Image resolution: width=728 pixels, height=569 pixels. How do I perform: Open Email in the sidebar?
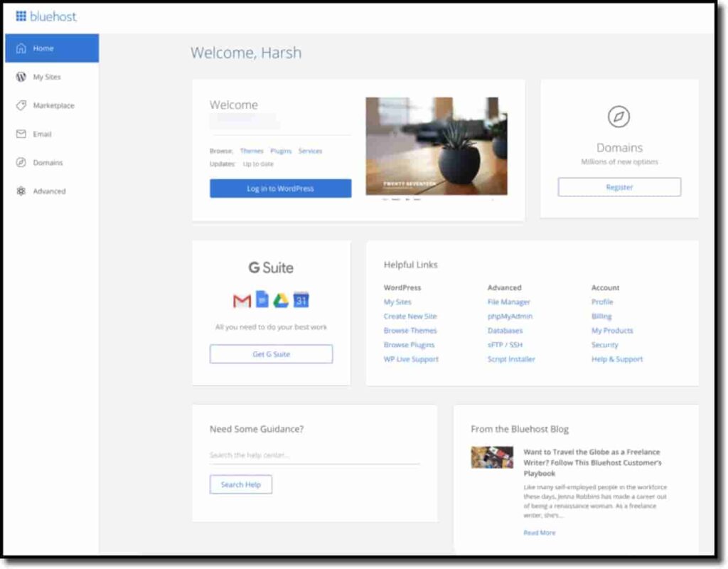(x=52, y=134)
